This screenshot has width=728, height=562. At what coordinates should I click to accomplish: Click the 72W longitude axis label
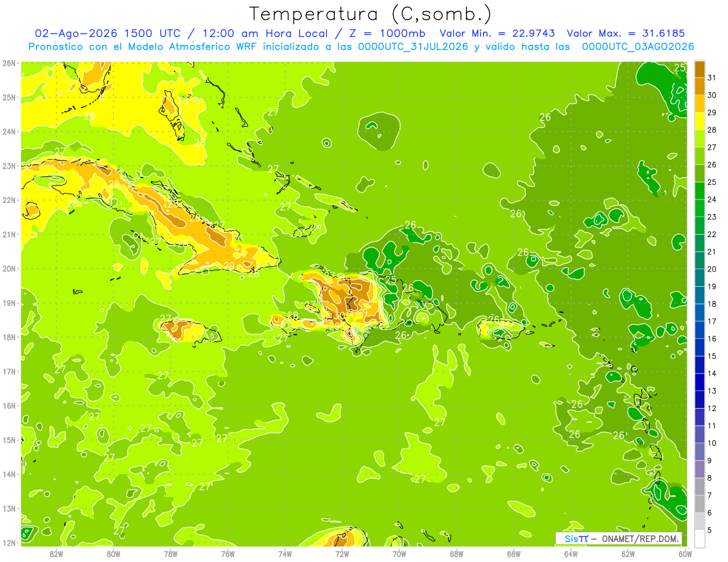pos(342,554)
